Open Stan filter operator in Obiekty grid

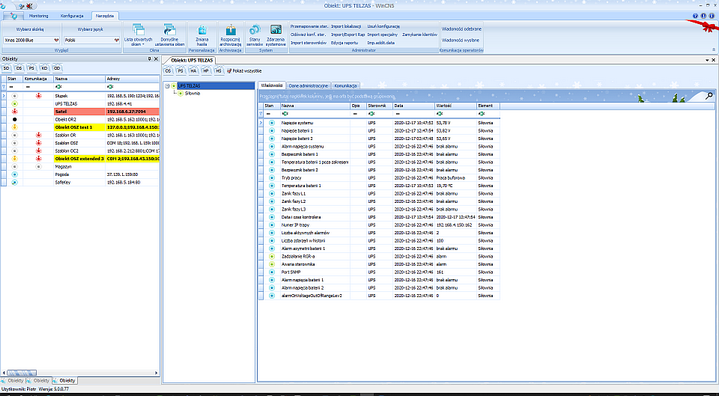11,86
